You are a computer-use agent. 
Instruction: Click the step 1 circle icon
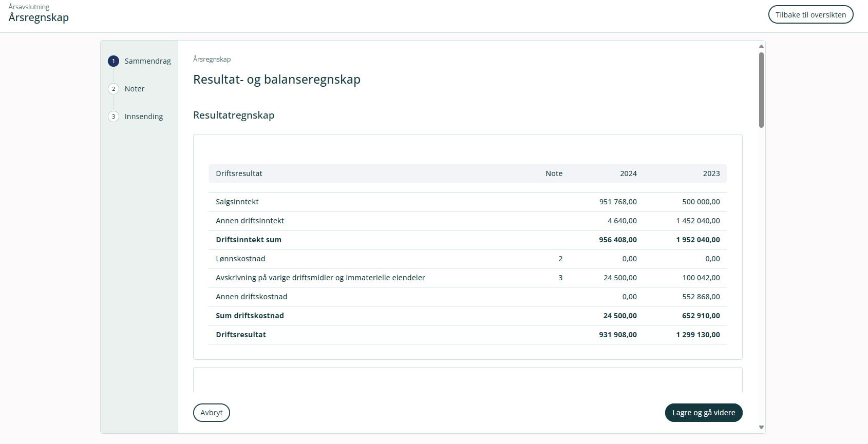click(114, 61)
